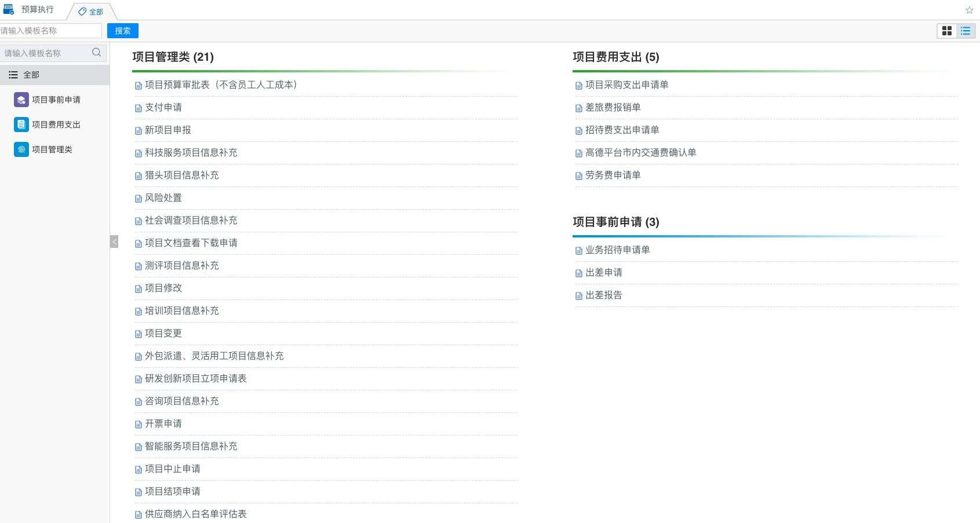This screenshot has height=523, width=980.
Task: Click document icon beside 出差申请
Action: point(579,273)
